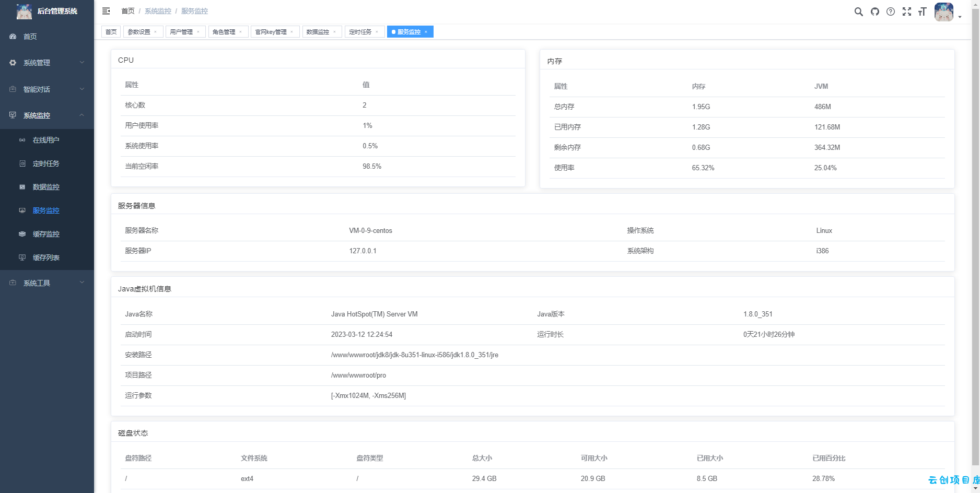
Task: Select the server name VM-0-9-centos
Action: [370, 230]
